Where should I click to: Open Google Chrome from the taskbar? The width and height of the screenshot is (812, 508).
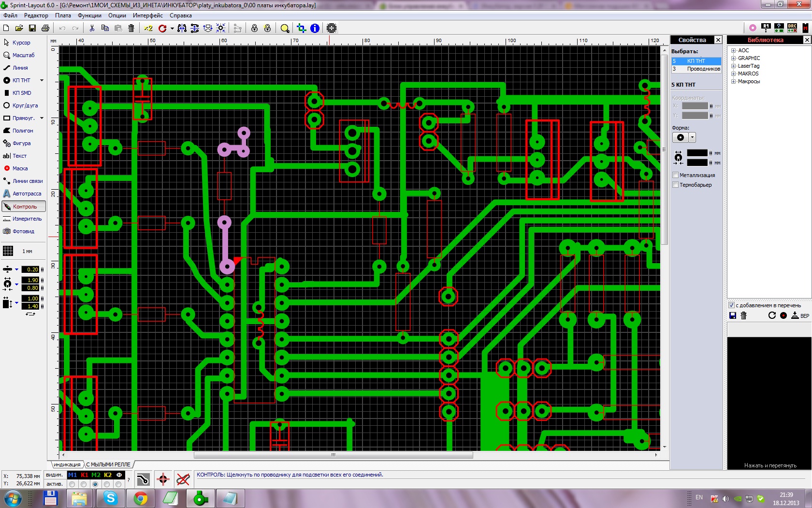pos(141,498)
